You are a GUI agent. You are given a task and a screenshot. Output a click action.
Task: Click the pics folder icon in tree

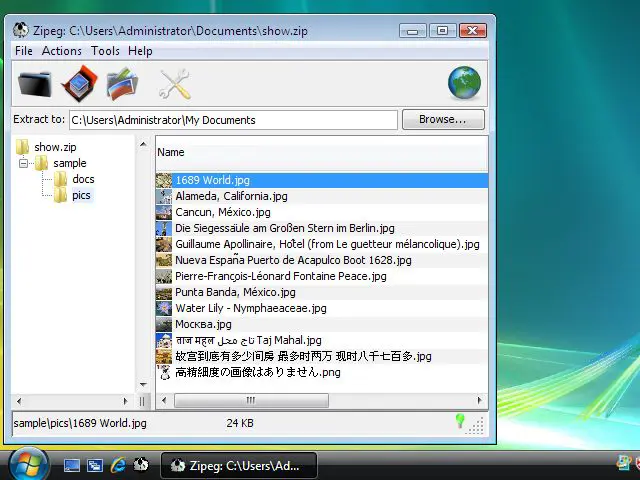[x=60, y=195]
